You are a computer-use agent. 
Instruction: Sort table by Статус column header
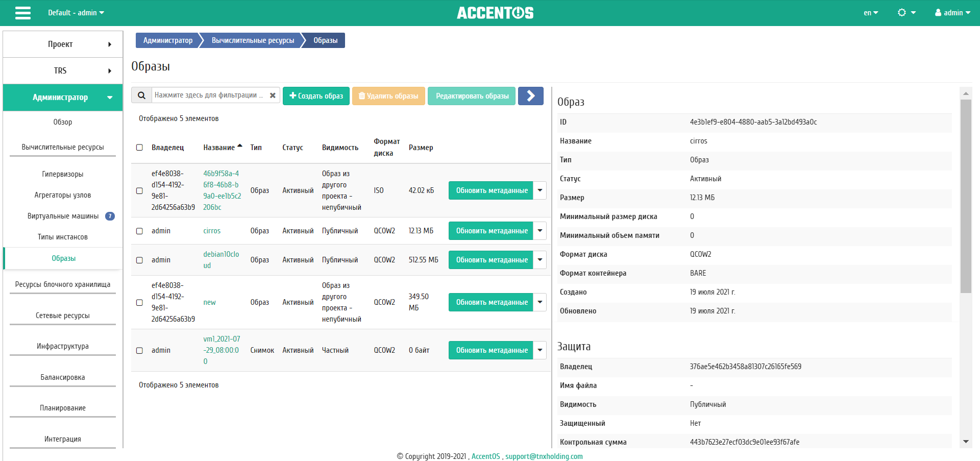point(292,148)
